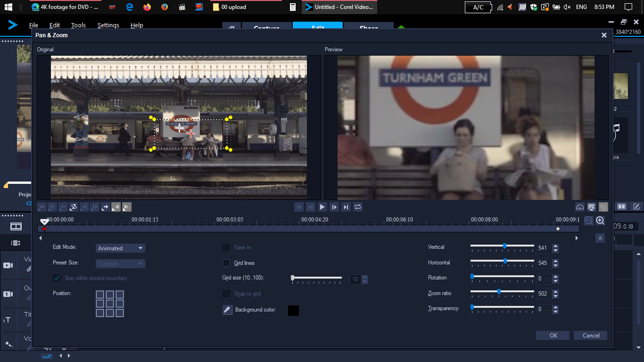Open the Settings menu

point(108,25)
